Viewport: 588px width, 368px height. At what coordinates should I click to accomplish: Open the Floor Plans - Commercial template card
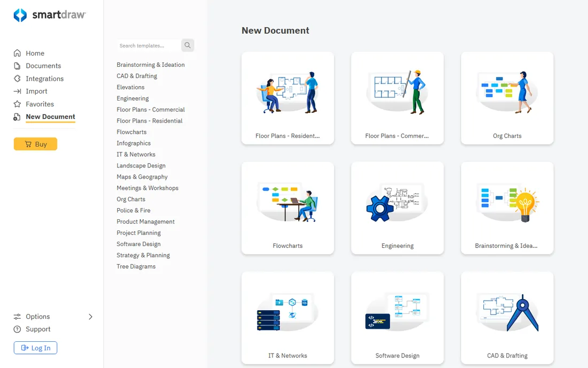tap(398, 98)
